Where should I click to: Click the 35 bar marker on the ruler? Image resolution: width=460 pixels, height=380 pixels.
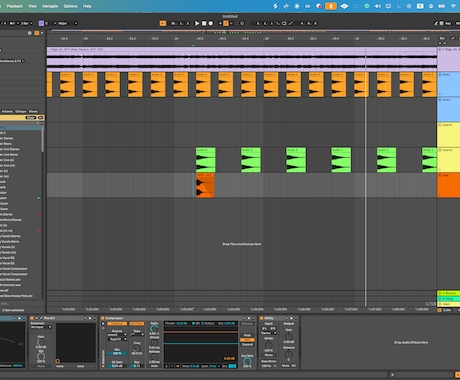tap(266, 39)
